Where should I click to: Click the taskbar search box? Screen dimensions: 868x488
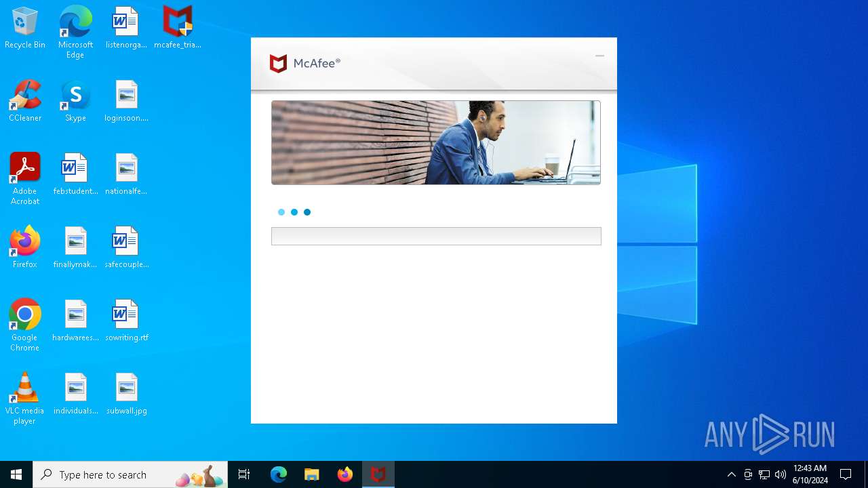[130, 474]
